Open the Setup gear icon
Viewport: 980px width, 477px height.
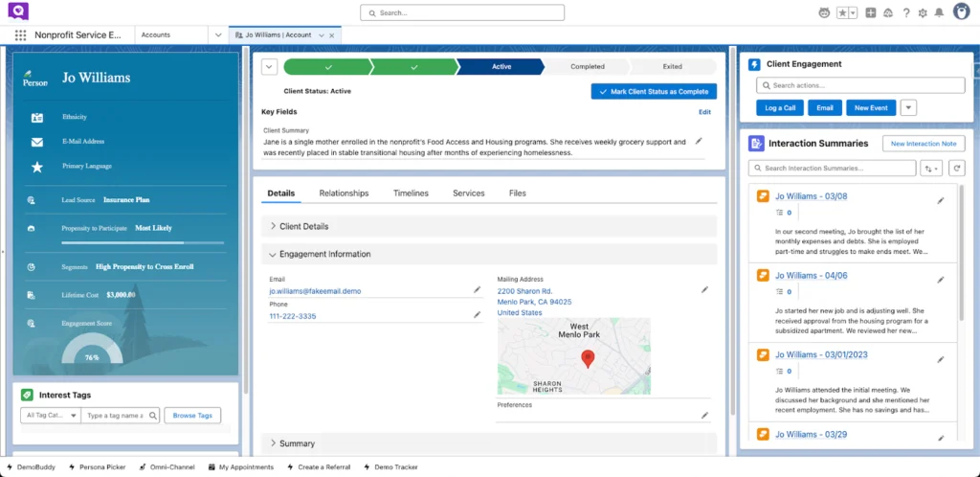click(x=923, y=12)
